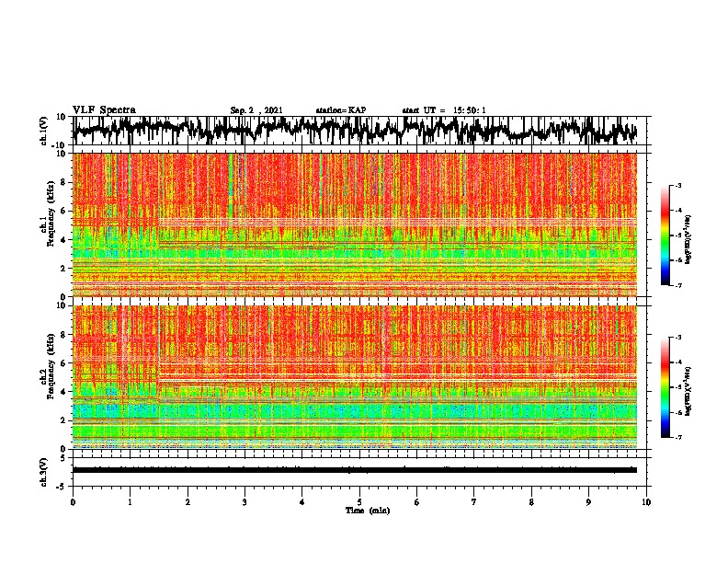Click the "ch.3(V)" axis label
Screen dimensions: 728x563
(44, 472)
